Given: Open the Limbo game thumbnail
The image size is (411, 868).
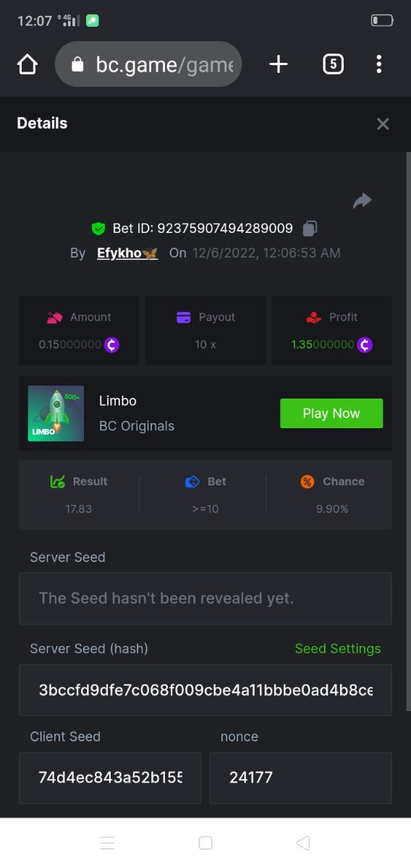Looking at the screenshot, I should (x=56, y=414).
